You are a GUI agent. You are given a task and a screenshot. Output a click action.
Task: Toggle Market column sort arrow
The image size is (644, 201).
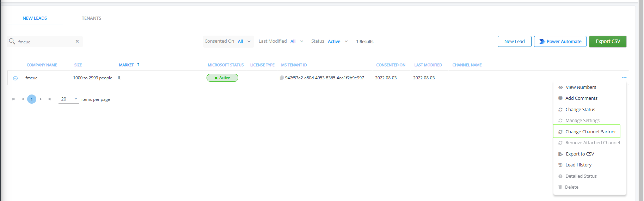138,65
